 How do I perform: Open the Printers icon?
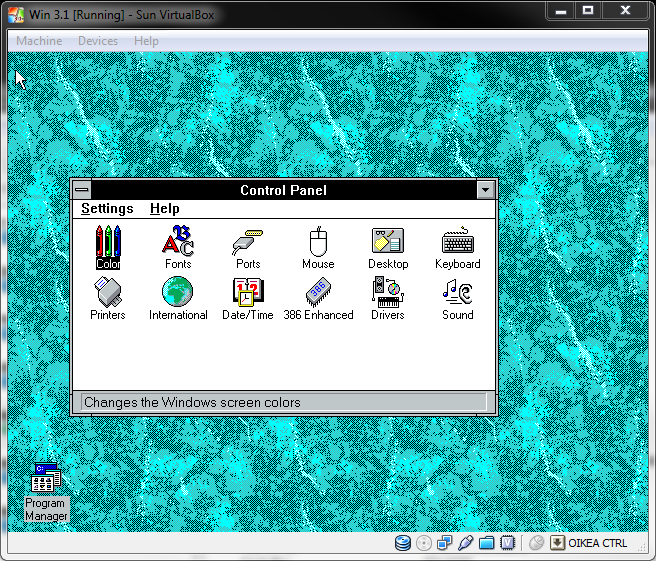click(x=108, y=298)
